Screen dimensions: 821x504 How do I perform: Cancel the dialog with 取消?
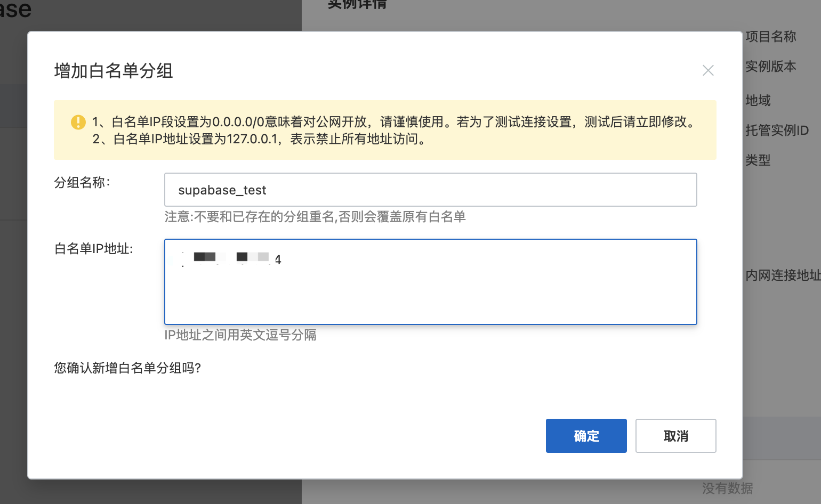675,436
